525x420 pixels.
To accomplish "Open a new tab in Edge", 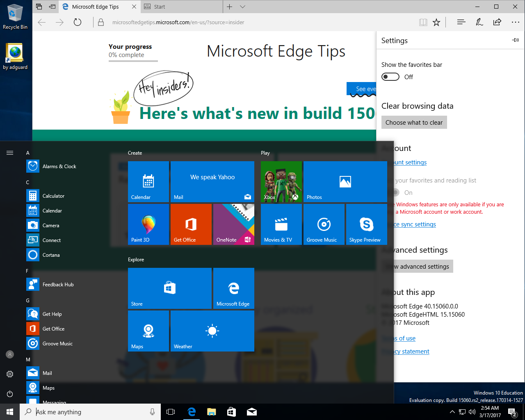I will click(x=230, y=7).
